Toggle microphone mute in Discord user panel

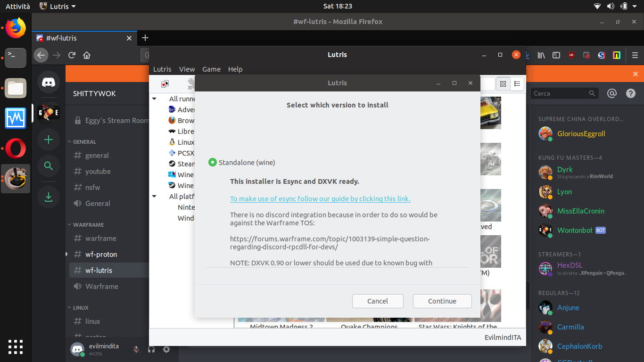pyautogui.click(x=136, y=349)
